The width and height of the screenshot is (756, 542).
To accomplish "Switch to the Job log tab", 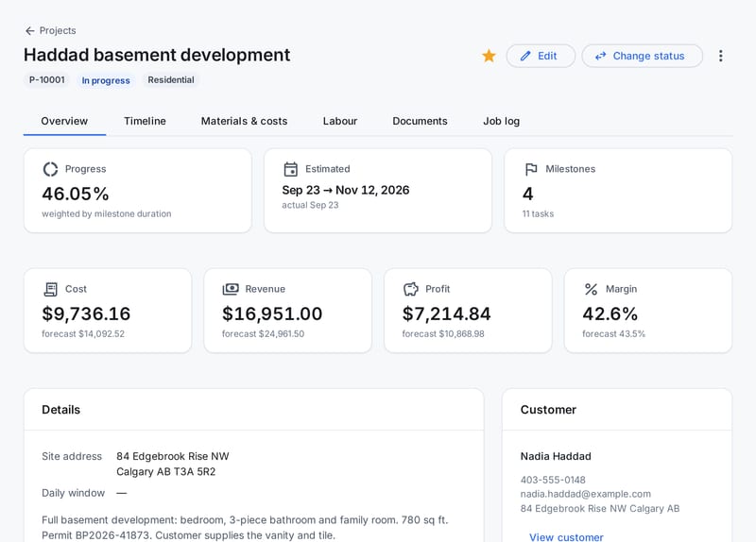I will [x=502, y=121].
